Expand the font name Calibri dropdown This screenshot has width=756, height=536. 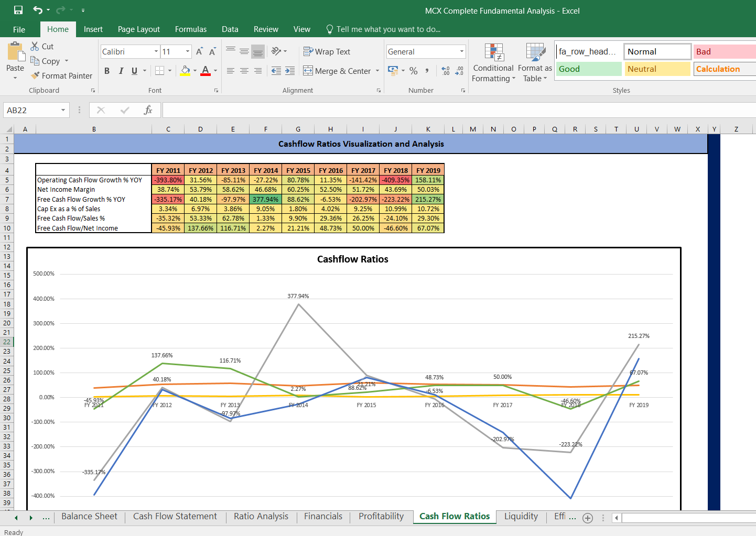click(156, 51)
